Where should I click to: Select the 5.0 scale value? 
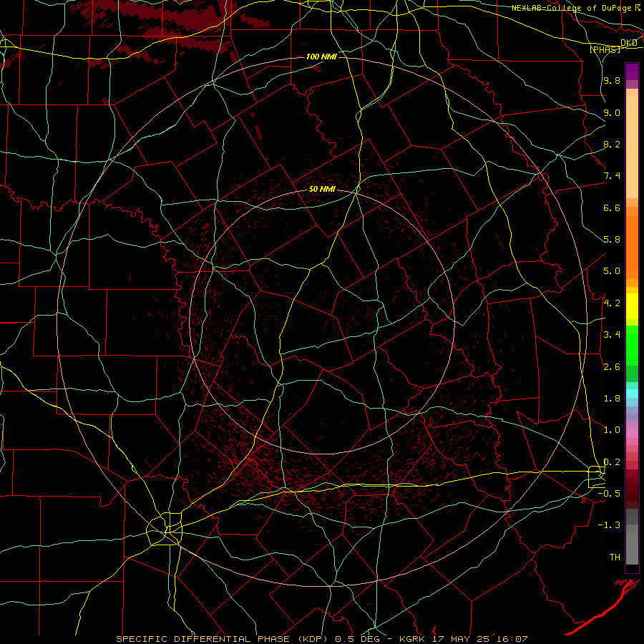[612, 271]
